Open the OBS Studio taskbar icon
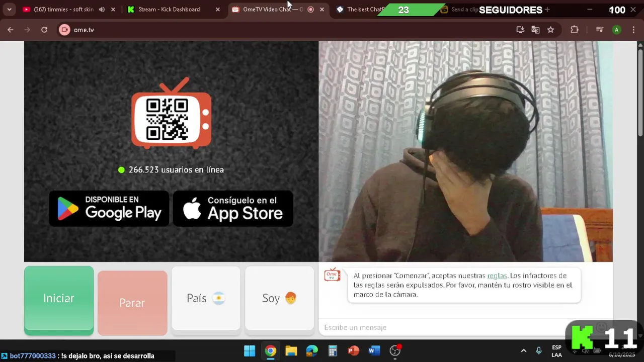The width and height of the screenshot is (644, 362). pyautogui.click(x=395, y=350)
